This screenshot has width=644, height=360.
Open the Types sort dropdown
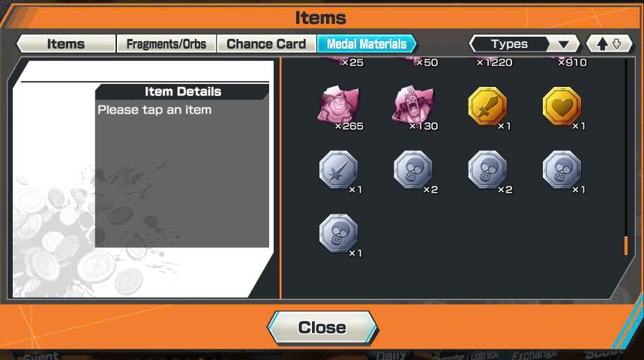525,43
